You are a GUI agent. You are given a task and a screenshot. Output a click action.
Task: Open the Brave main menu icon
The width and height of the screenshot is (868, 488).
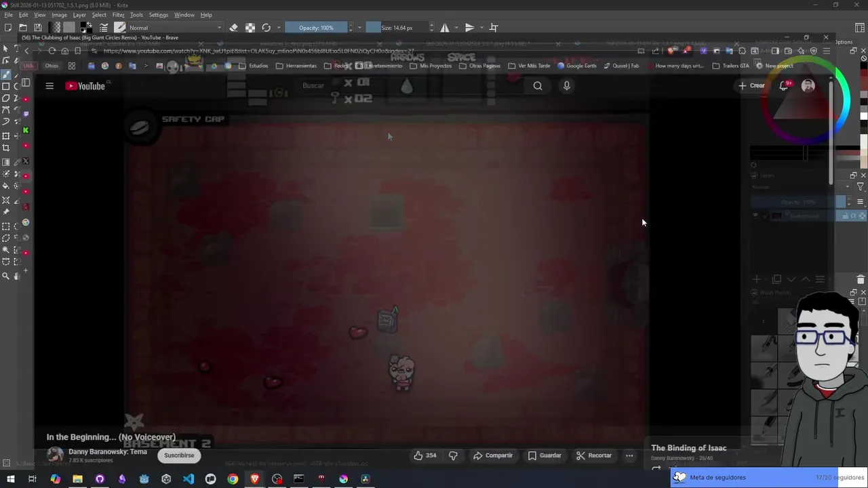(827, 51)
